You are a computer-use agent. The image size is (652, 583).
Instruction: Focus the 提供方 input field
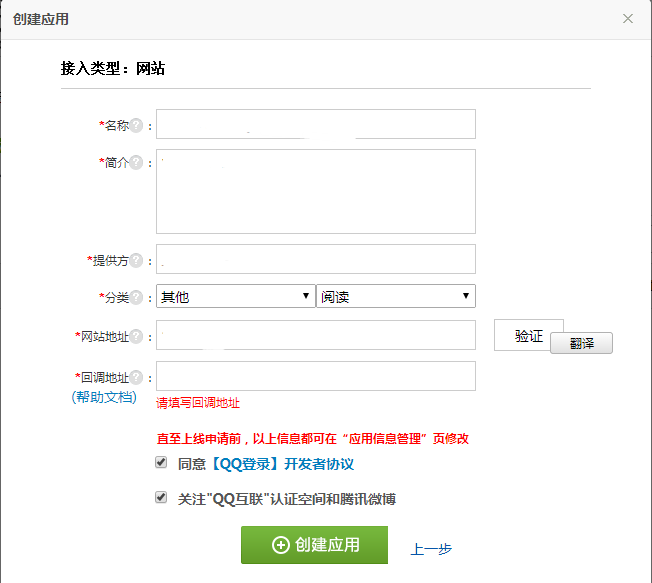pos(316,259)
